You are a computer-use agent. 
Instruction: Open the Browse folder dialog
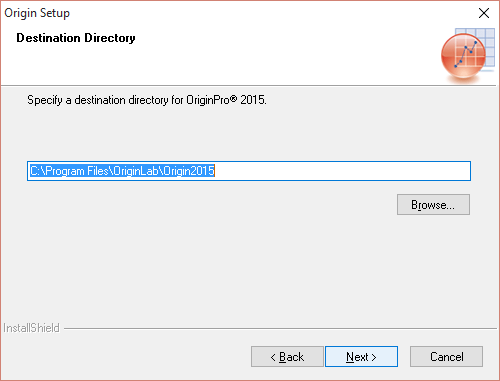[x=433, y=205]
